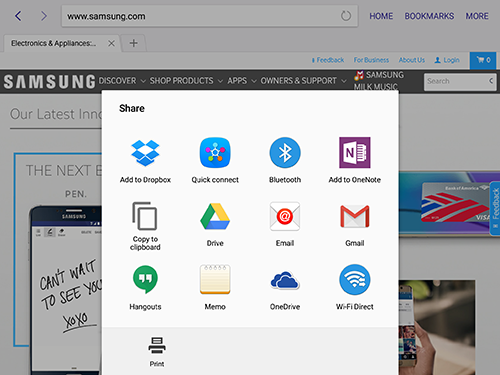Save to Memo app icon
The width and height of the screenshot is (500, 375).
[215, 279]
